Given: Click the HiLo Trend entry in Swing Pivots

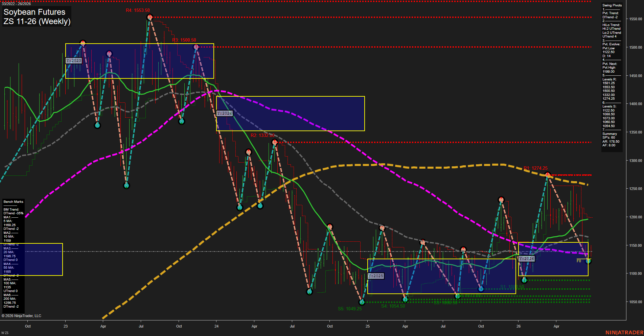Looking at the screenshot, I should pyautogui.click(x=612, y=31).
